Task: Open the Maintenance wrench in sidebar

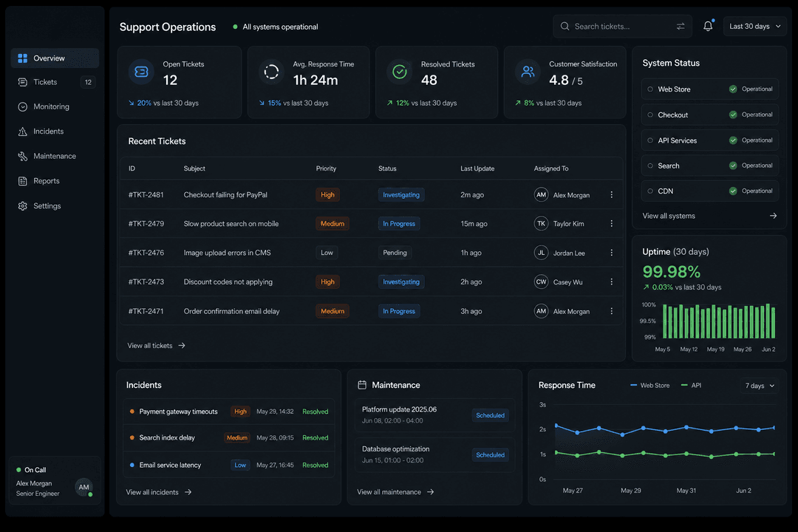Action: (x=22, y=157)
